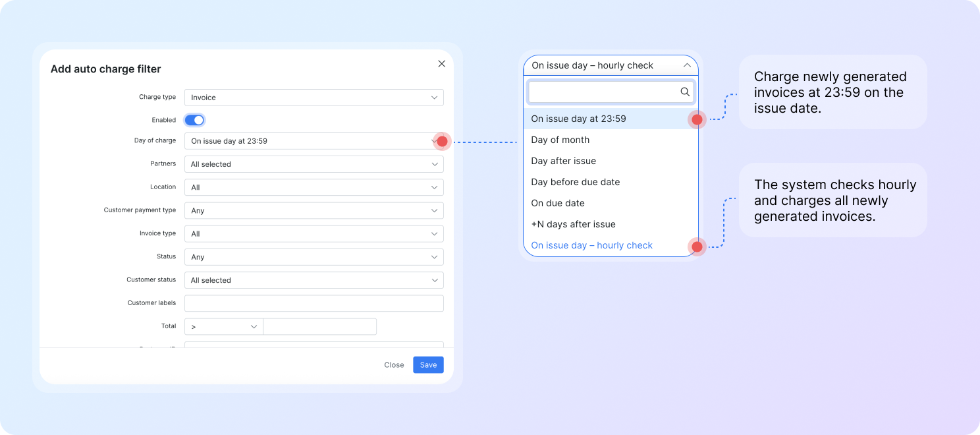The image size is (980, 435).
Task: Click the 'Customer payment type' label
Action: click(140, 210)
